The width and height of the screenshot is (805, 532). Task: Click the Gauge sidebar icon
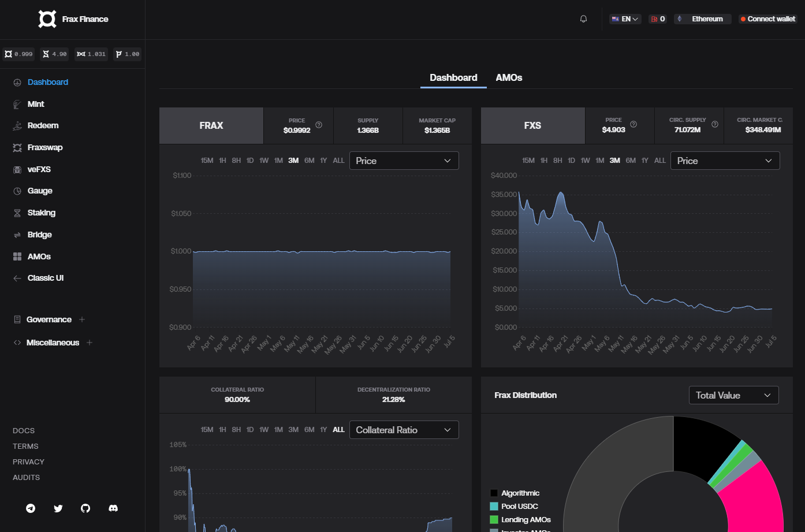[17, 191]
